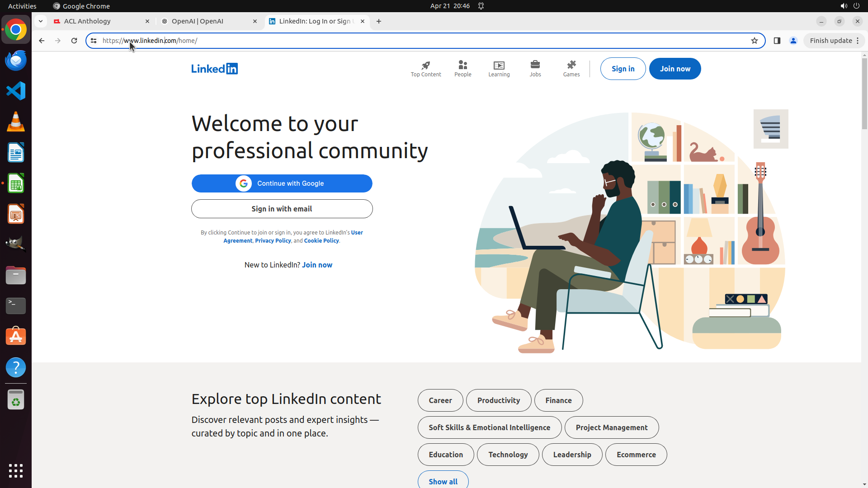The image size is (868, 488).
Task: Open the People section icon
Action: click(462, 66)
